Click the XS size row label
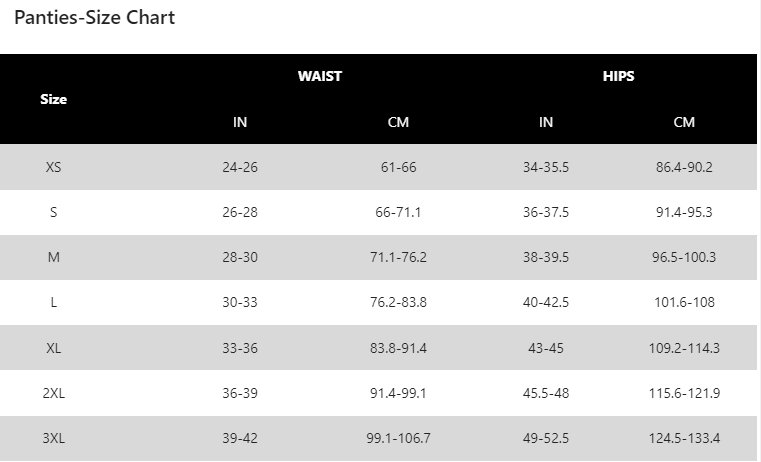 click(54, 167)
